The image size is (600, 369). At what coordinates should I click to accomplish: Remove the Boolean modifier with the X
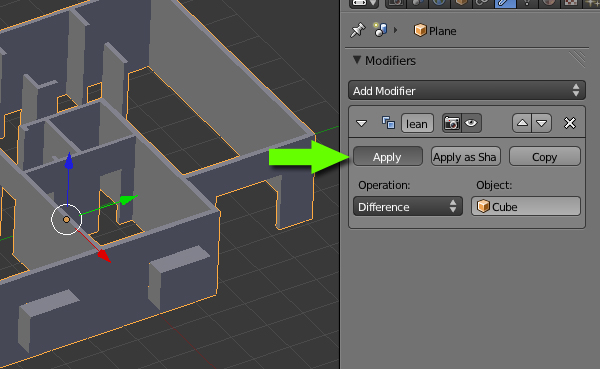570,123
